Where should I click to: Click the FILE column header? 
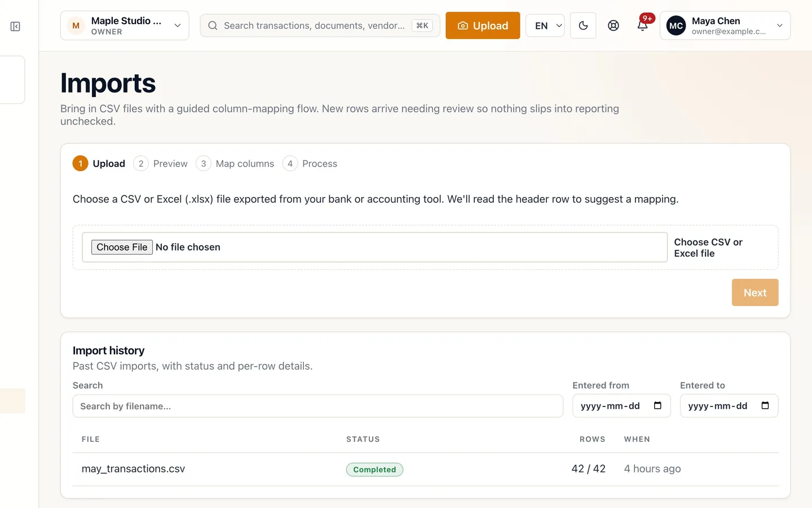91,439
